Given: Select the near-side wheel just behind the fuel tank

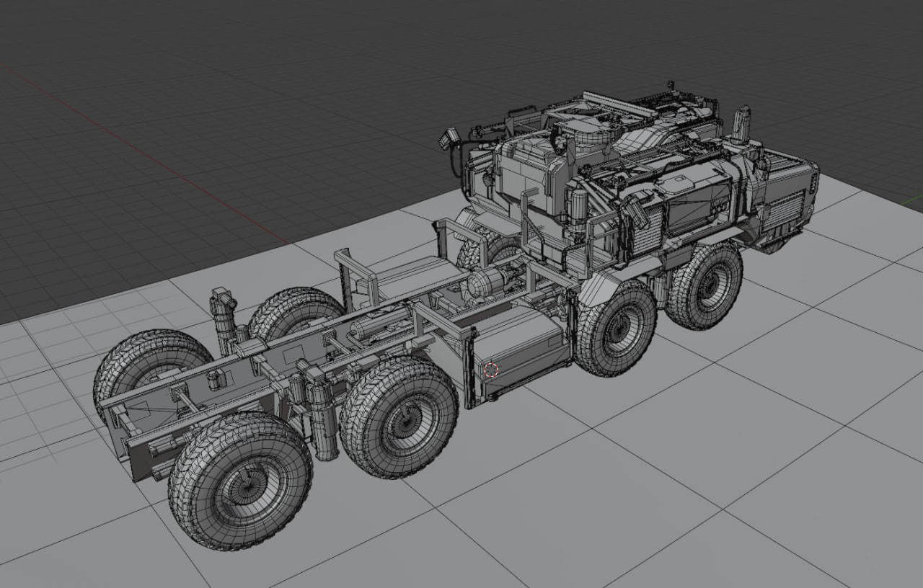Looking at the screenshot, I should (399, 418).
